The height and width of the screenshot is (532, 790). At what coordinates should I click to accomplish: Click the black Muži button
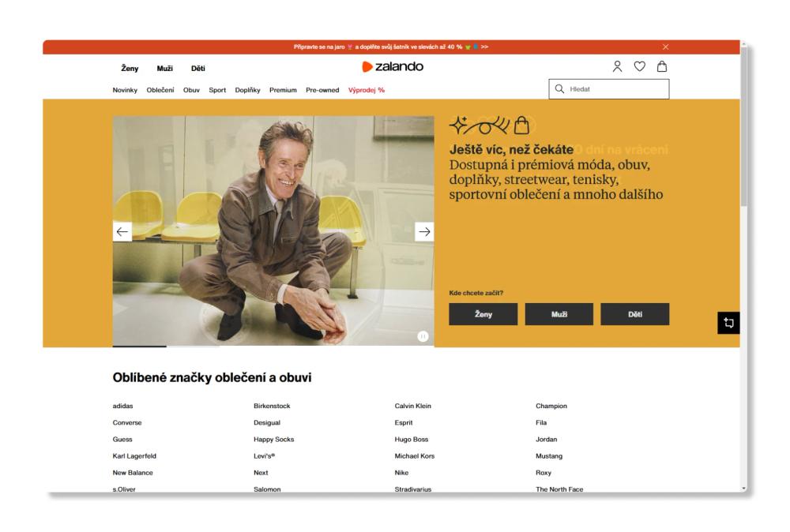(559, 314)
